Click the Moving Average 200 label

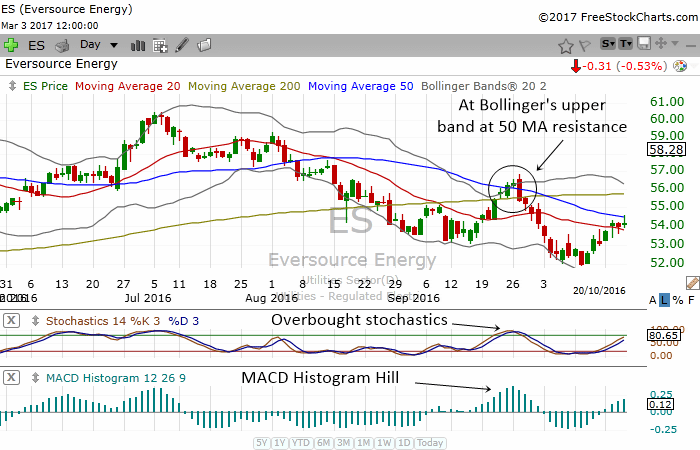[x=244, y=86]
